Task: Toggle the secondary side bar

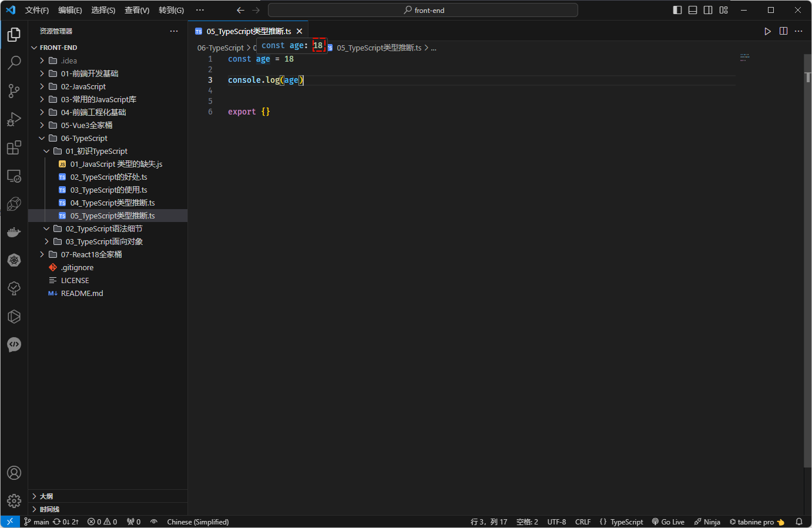Action: pos(708,10)
